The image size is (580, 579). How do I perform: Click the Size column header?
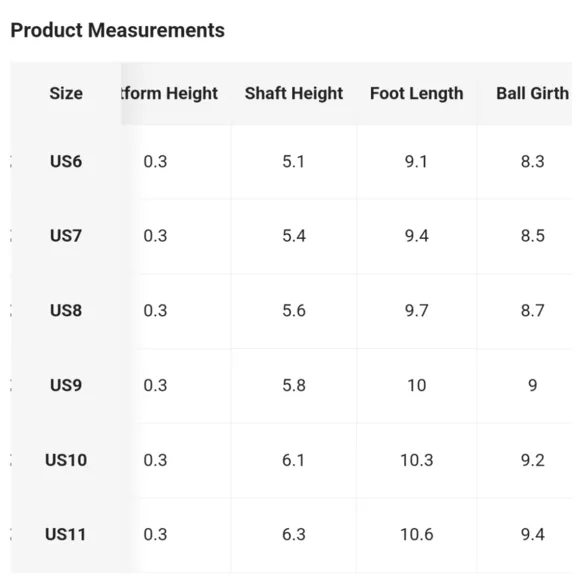66,93
